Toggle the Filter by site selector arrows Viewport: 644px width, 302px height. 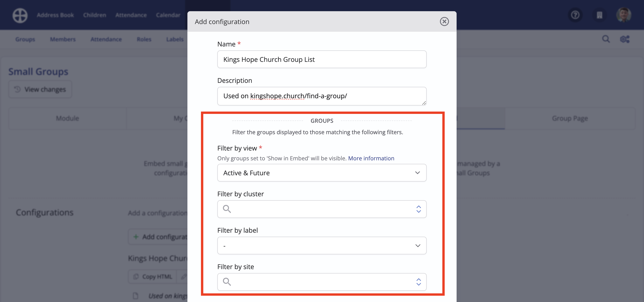click(x=419, y=282)
